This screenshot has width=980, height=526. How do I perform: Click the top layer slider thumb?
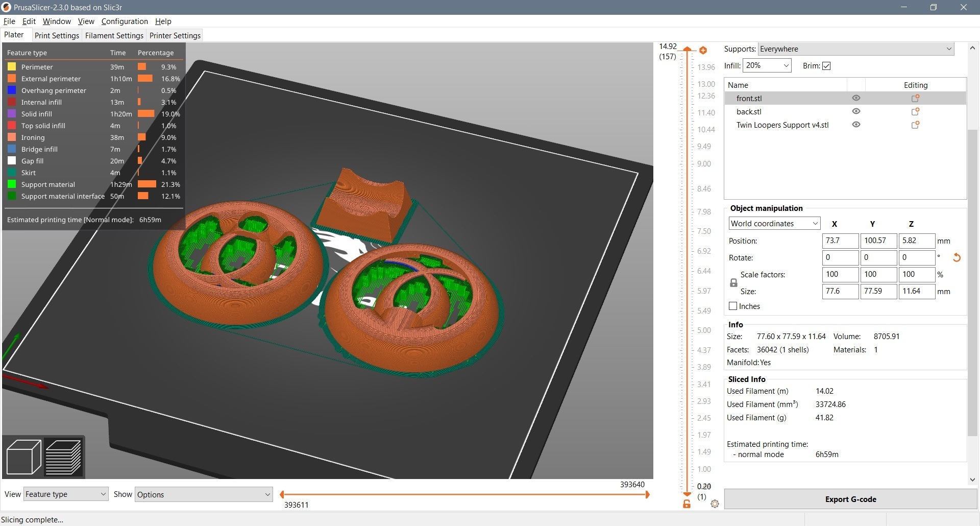click(687, 49)
